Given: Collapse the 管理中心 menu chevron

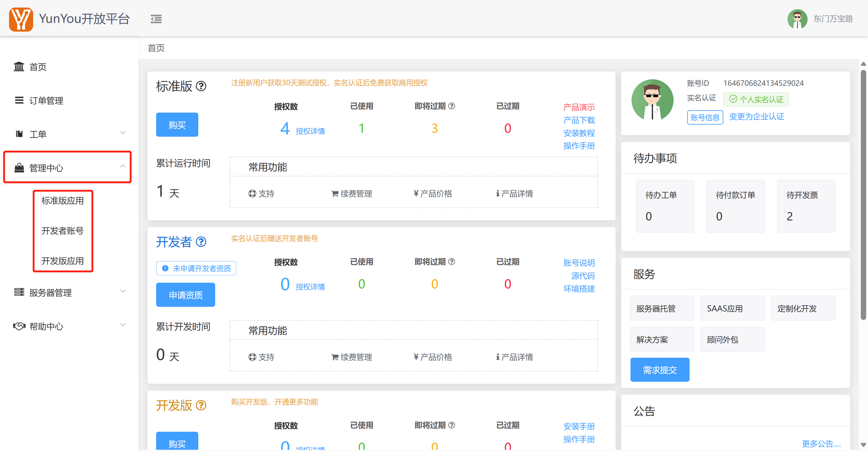Looking at the screenshot, I should [123, 166].
